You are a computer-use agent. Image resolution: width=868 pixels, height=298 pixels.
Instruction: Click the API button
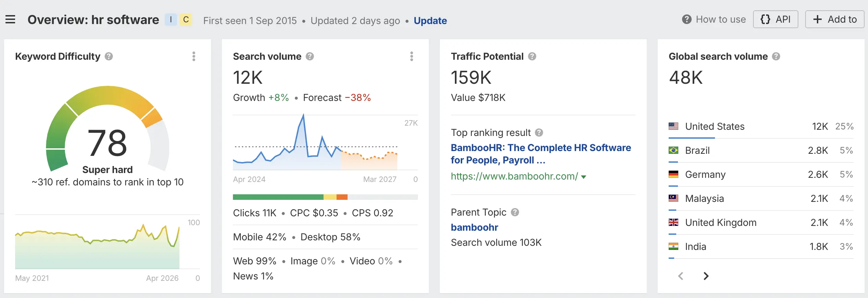pyautogui.click(x=775, y=20)
